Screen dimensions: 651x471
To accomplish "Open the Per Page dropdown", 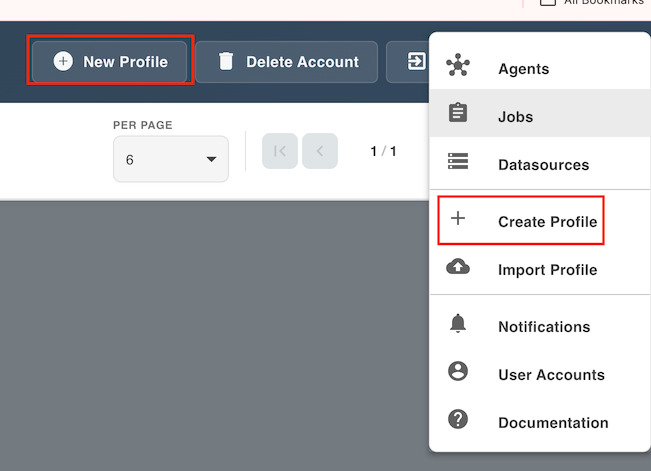I will pos(171,159).
